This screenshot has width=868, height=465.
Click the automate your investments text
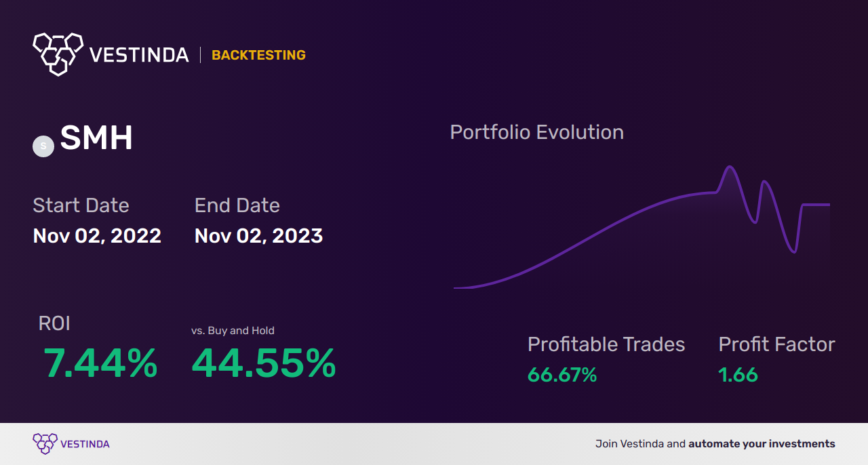coord(762,444)
